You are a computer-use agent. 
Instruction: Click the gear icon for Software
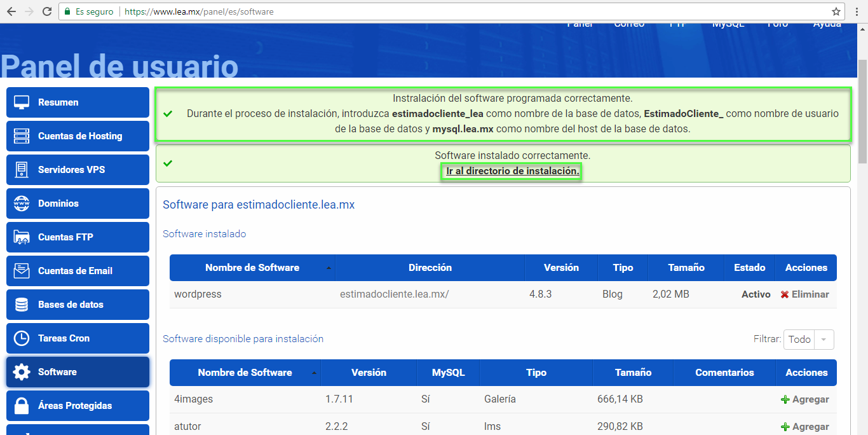pos(22,372)
